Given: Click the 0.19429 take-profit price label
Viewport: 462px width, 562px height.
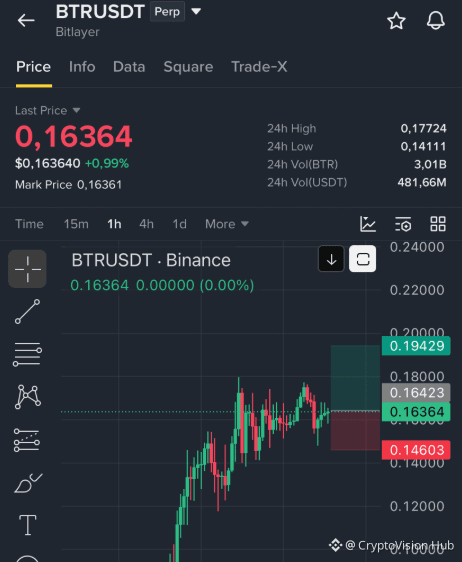Looking at the screenshot, I should (x=416, y=346).
